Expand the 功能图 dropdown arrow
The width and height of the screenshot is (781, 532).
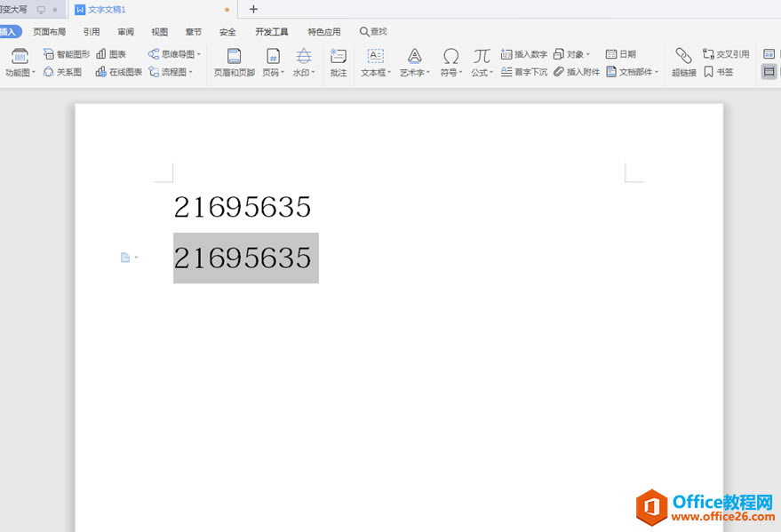point(34,73)
